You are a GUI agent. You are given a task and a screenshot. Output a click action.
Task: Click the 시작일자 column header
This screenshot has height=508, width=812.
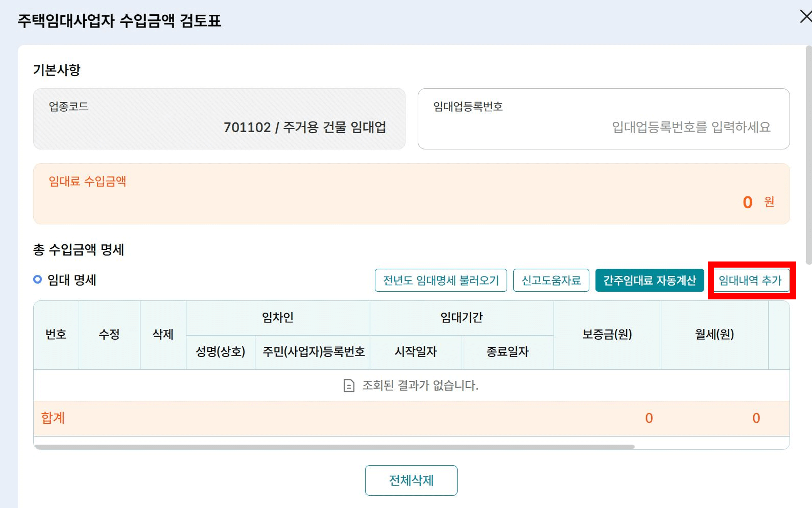click(x=416, y=352)
